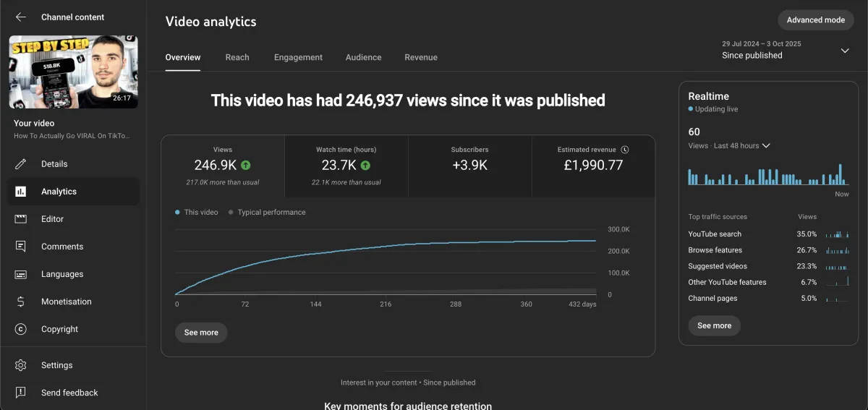Click the Monetisation dollar icon
The width and height of the screenshot is (868, 410).
pos(21,302)
